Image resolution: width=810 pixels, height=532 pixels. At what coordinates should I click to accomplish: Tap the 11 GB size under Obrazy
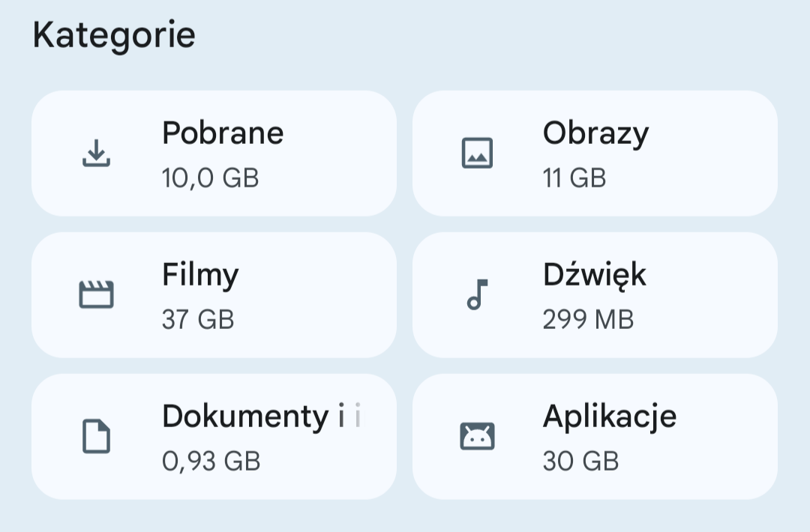tap(574, 178)
